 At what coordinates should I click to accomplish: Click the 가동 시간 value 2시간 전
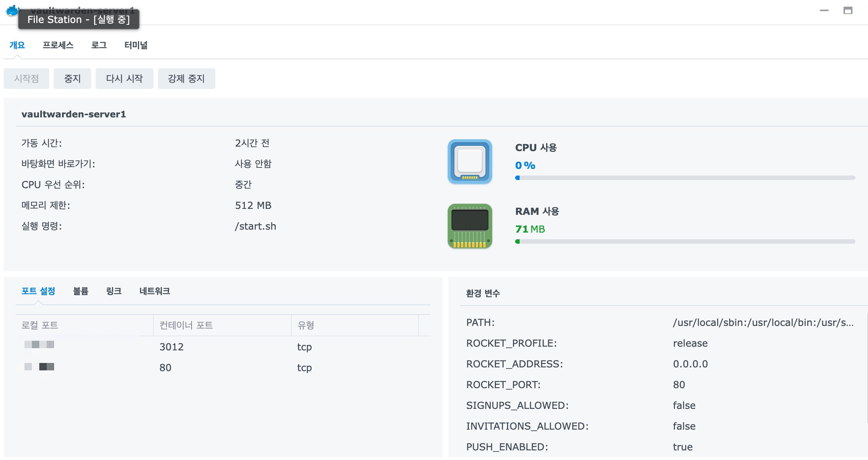click(x=252, y=143)
